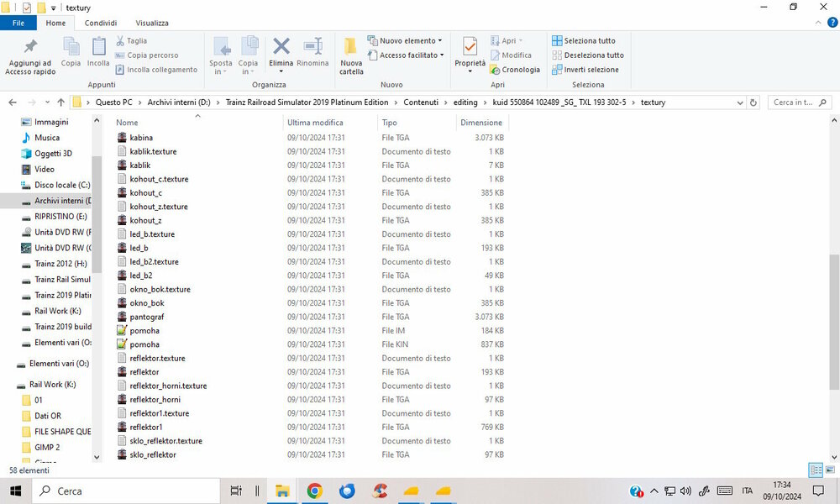Open Oggetti 3D in navigation pane
The height and width of the screenshot is (504, 840).
[x=53, y=153]
